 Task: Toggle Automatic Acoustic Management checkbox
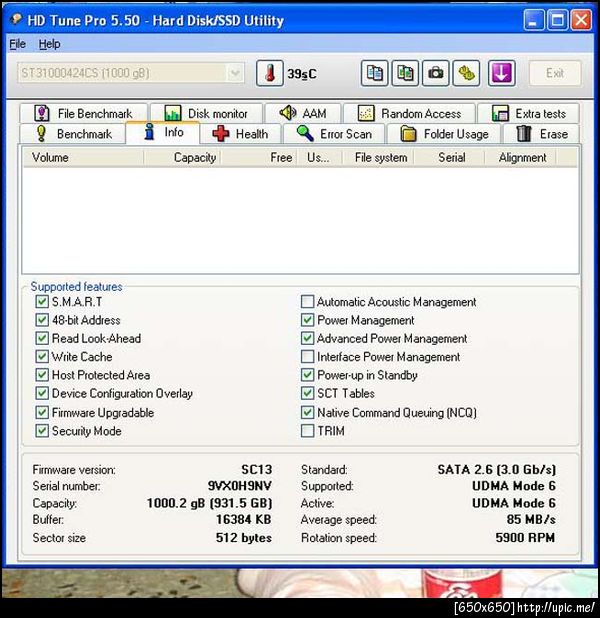[307, 302]
